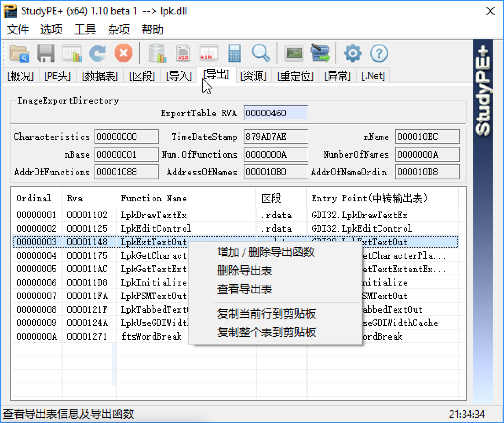
Task: Open the green graph monitor icon
Action: [x=294, y=53]
